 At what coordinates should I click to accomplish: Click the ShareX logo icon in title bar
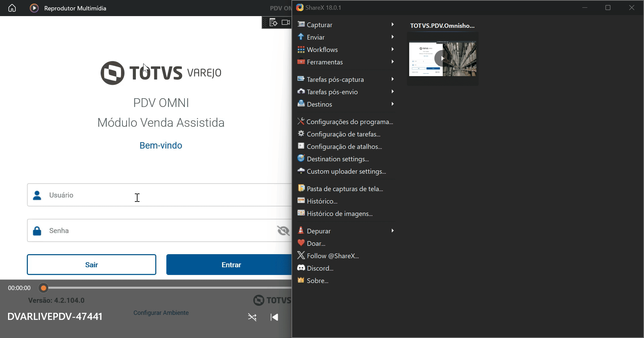pyautogui.click(x=300, y=7)
